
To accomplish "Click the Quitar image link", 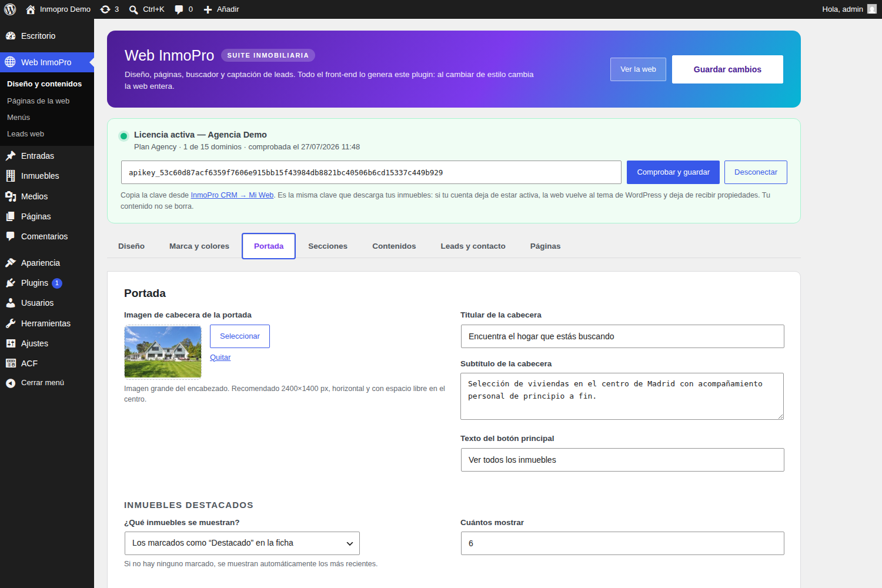I will [x=220, y=358].
